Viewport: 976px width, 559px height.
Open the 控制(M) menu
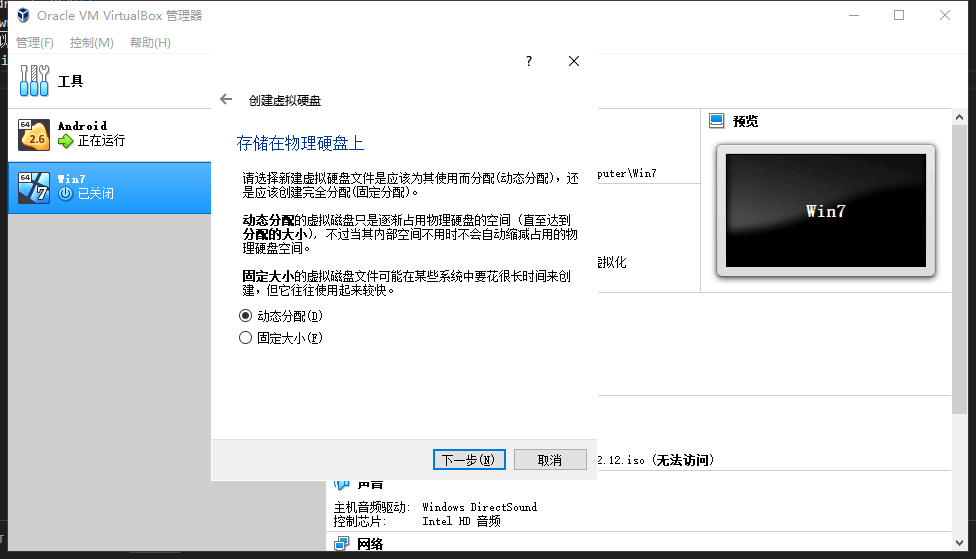pyautogui.click(x=92, y=43)
